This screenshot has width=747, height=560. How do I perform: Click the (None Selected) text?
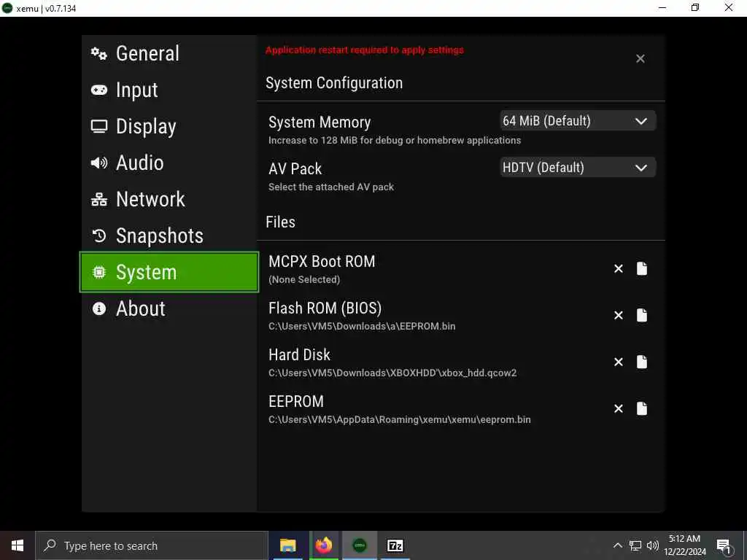pyautogui.click(x=304, y=279)
